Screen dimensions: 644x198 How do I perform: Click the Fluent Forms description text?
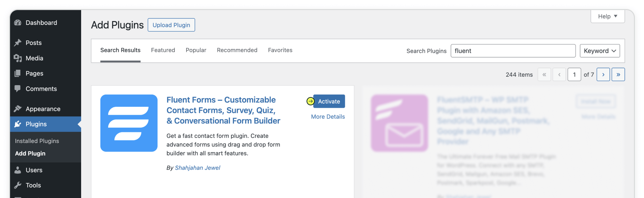click(x=223, y=145)
